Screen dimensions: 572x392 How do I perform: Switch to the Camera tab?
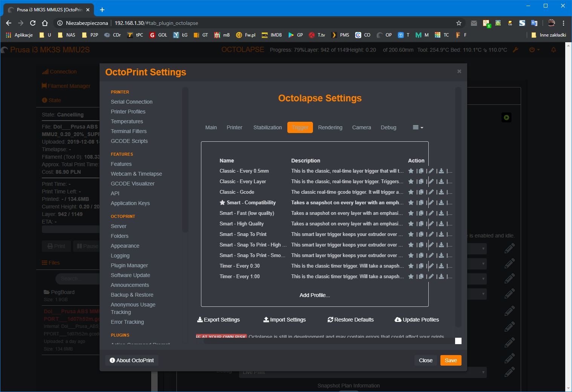(x=362, y=127)
